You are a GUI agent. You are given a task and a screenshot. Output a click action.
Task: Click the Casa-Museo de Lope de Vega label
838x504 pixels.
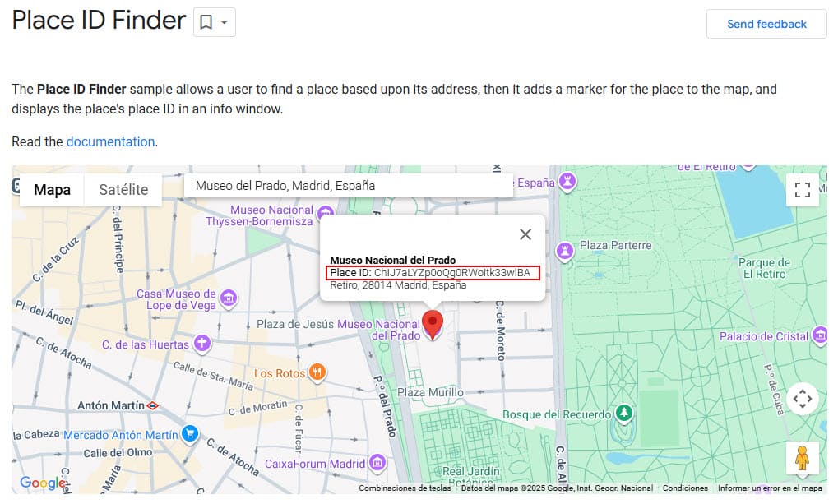tap(177, 299)
